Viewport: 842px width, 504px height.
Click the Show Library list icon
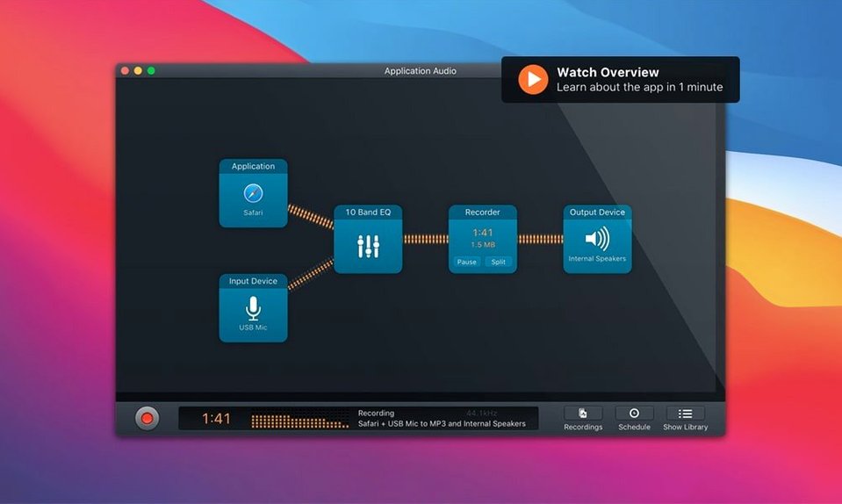click(x=685, y=414)
